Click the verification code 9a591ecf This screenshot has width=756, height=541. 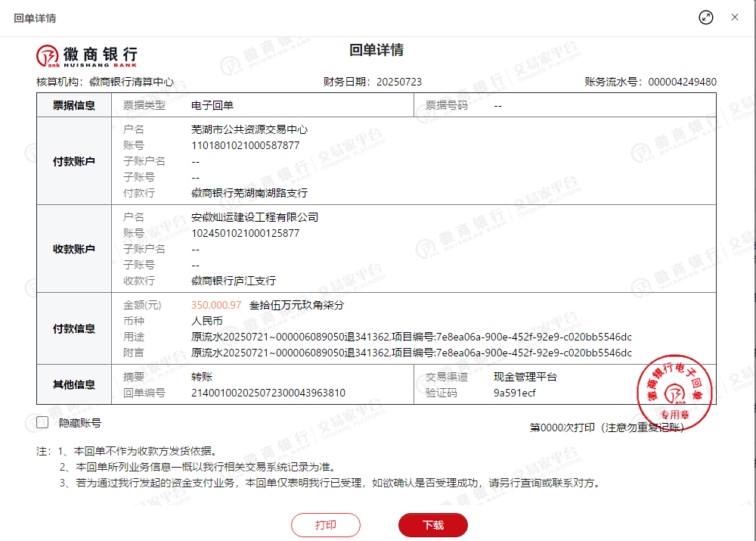(515, 393)
